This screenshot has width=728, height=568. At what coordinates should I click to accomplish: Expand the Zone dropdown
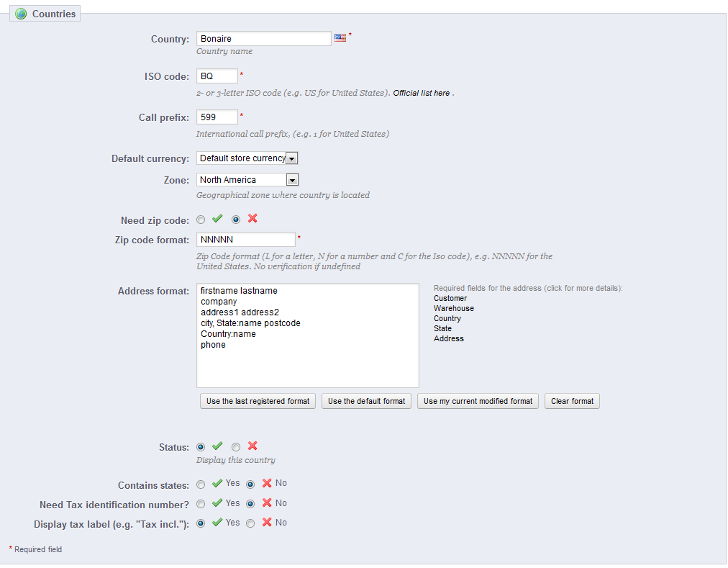[x=247, y=180]
